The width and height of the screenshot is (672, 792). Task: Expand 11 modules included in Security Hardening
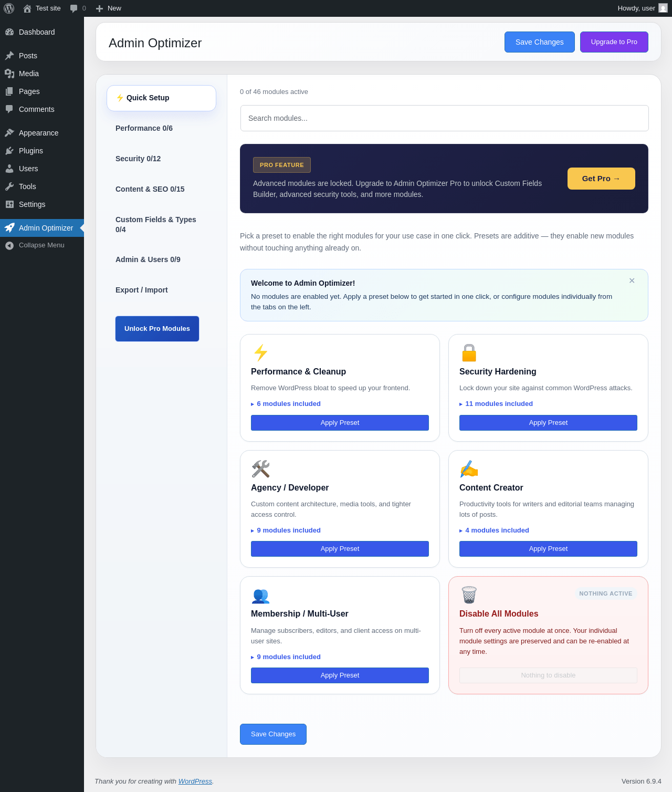coord(496,404)
